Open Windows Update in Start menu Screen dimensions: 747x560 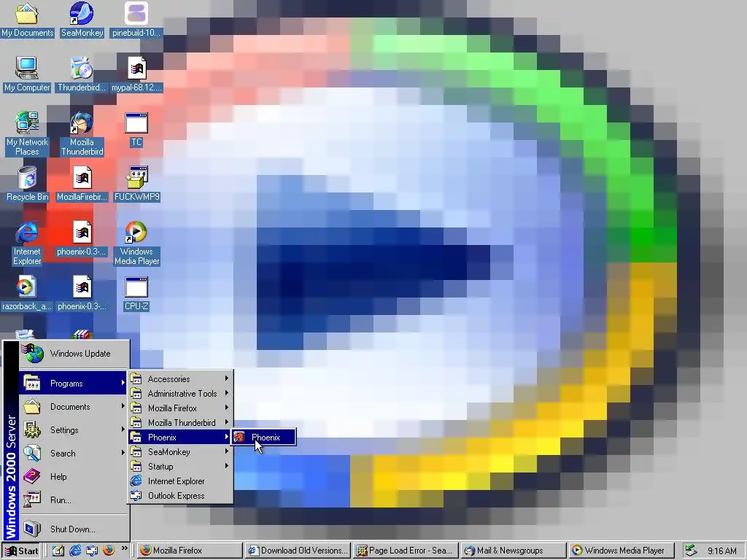click(x=74, y=354)
